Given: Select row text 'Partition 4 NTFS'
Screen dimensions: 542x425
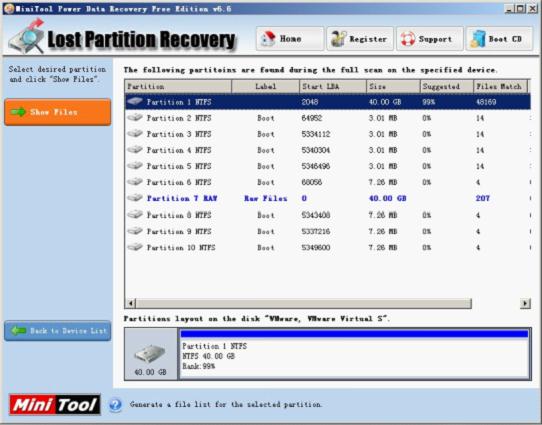Looking at the screenshot, I should click(179, 150).
